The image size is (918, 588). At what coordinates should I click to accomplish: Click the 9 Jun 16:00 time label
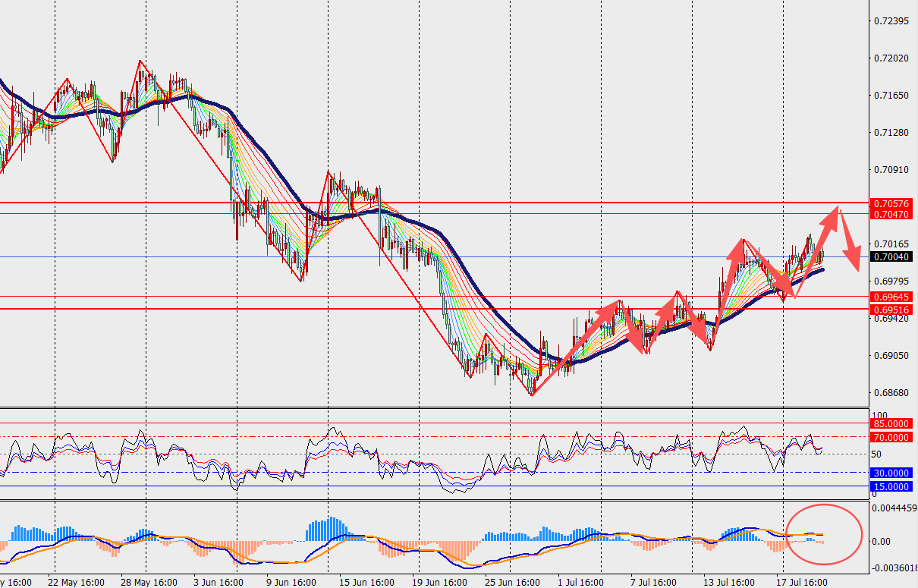291,582
